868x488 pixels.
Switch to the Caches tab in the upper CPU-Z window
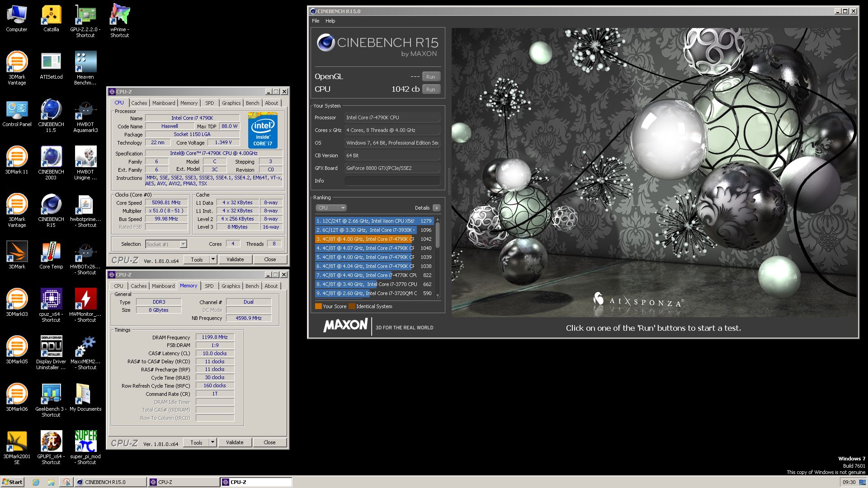pos(139,103)
